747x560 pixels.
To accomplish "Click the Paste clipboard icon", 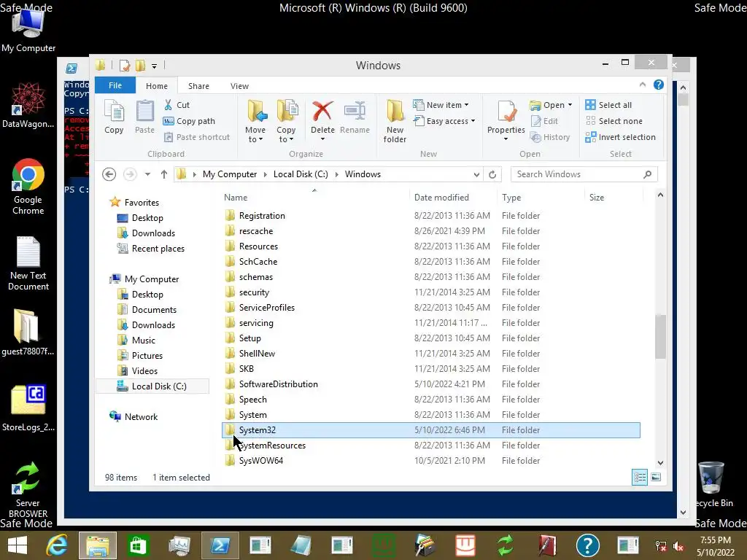I will 144,117.
